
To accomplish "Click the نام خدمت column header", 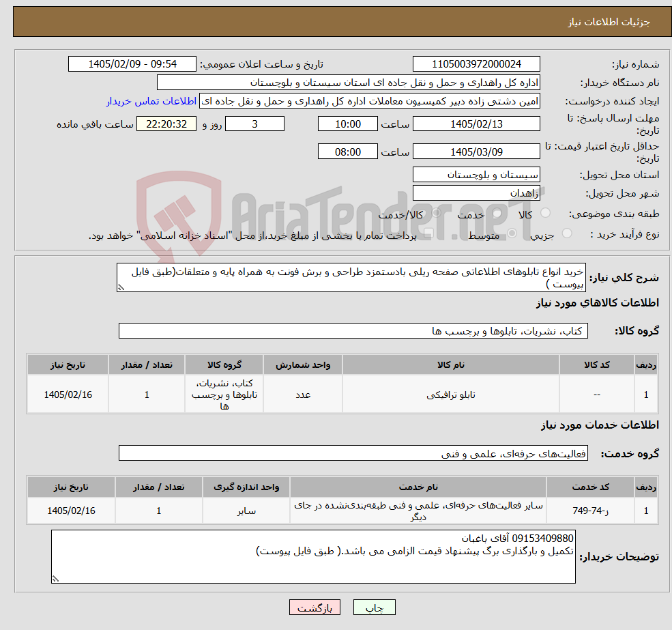I will (x=418, y=487).
